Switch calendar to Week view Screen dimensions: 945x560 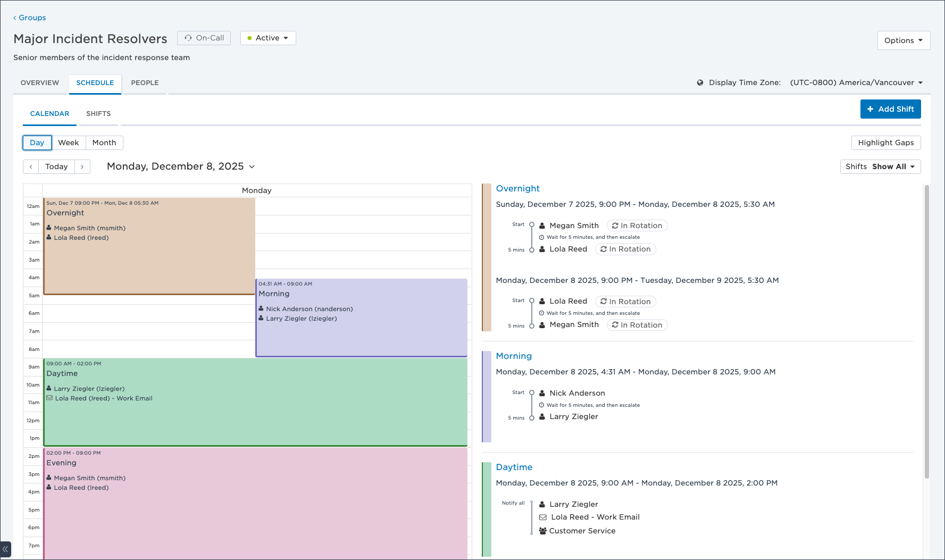(68, 143)
